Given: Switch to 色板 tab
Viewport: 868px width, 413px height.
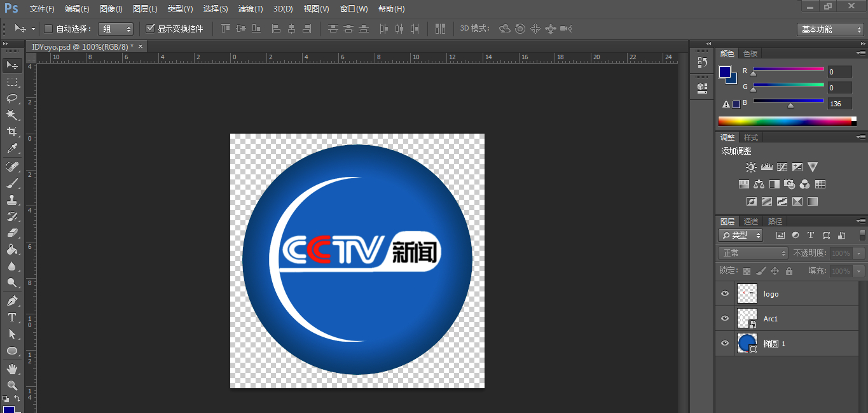Looking at the screenshot, I should pos(750,54).
